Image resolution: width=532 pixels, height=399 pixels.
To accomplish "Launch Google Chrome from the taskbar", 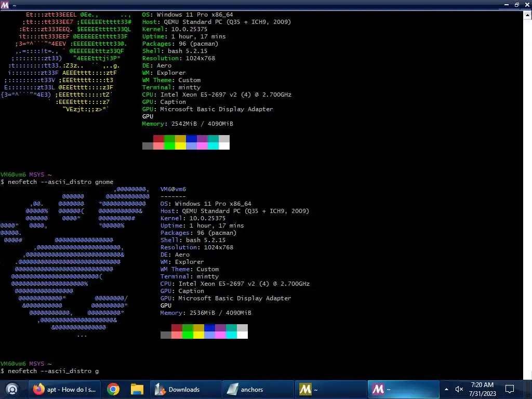I will [113, 389].
